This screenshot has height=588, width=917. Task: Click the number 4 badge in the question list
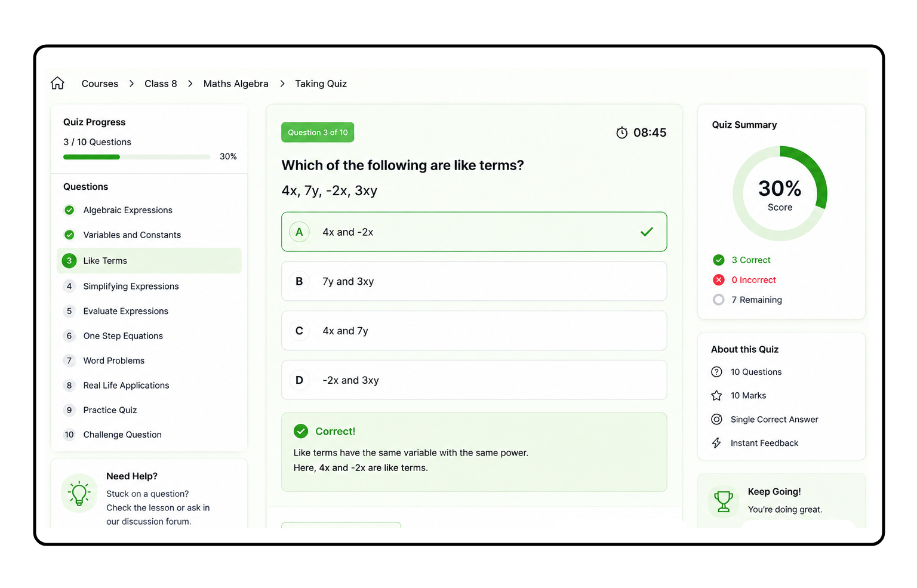pyautogui.click(x=69, y=286)
